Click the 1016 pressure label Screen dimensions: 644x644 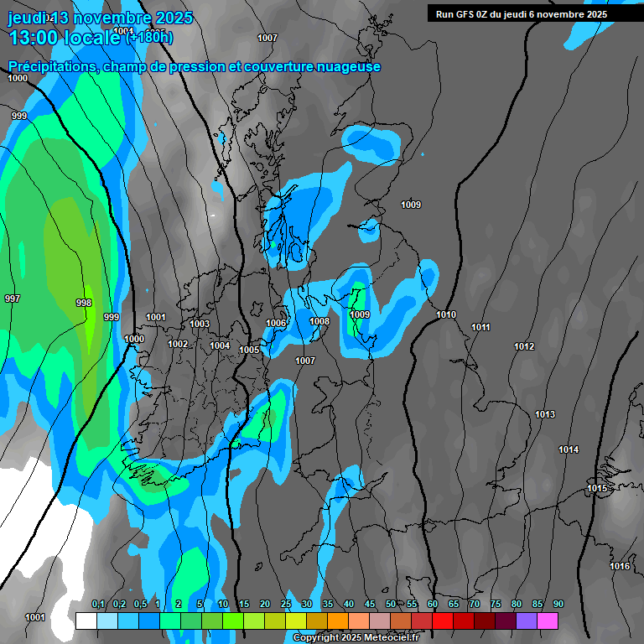click(620, 567)
